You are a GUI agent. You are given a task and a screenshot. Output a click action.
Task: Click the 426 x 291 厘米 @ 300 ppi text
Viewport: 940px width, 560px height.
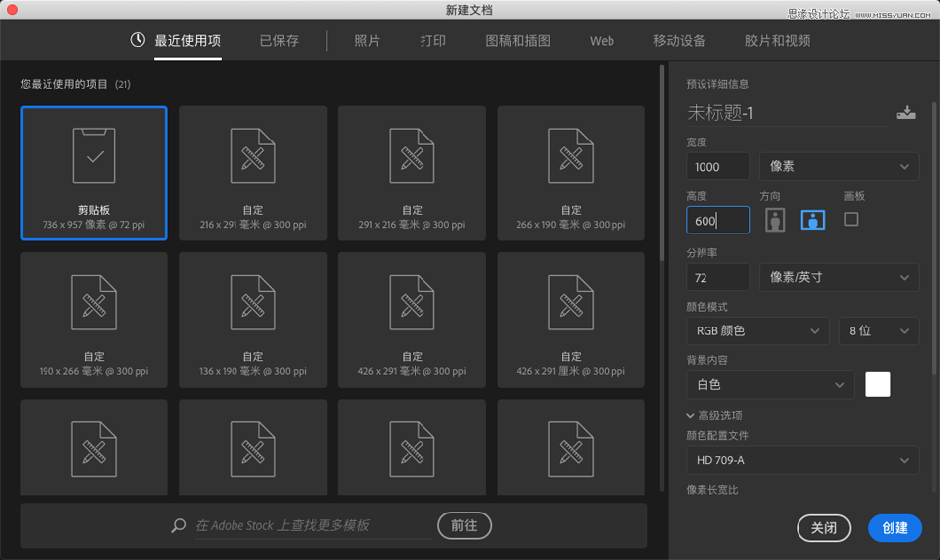click(571, 371)
